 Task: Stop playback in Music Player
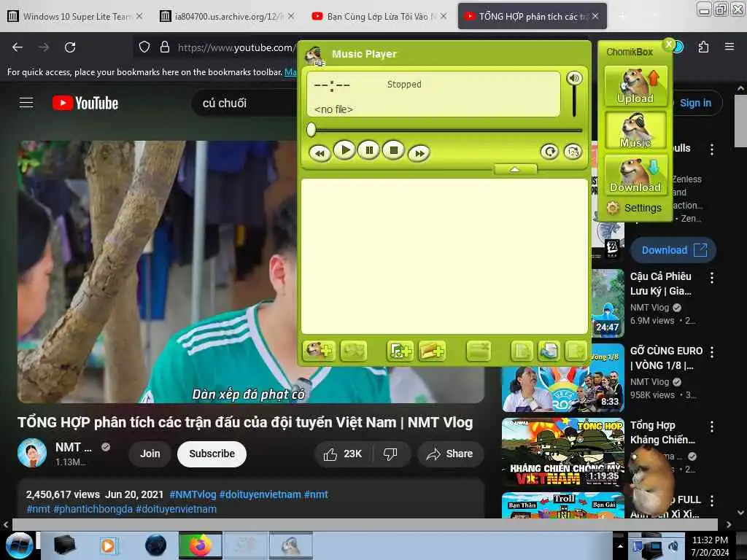tap(393, 150)
